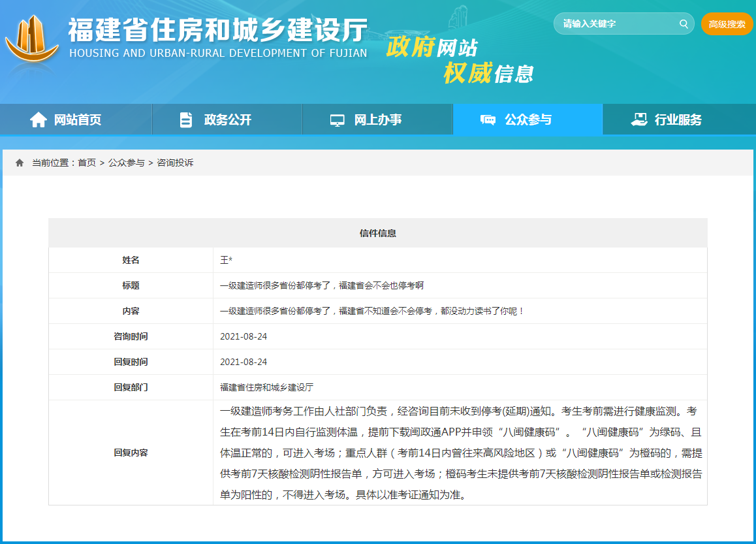
Task: Open the 首页 breadcrumb link
Action: click(x=87, y=163)
